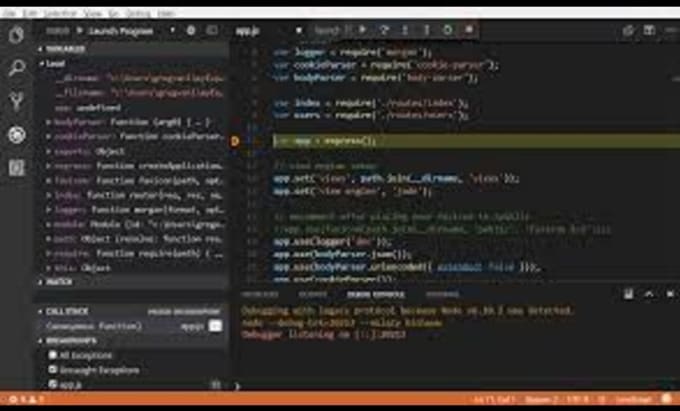Change indentation via Spaces: 2 status item
Screen dimensions: 680x411
[x=540, y=399]
